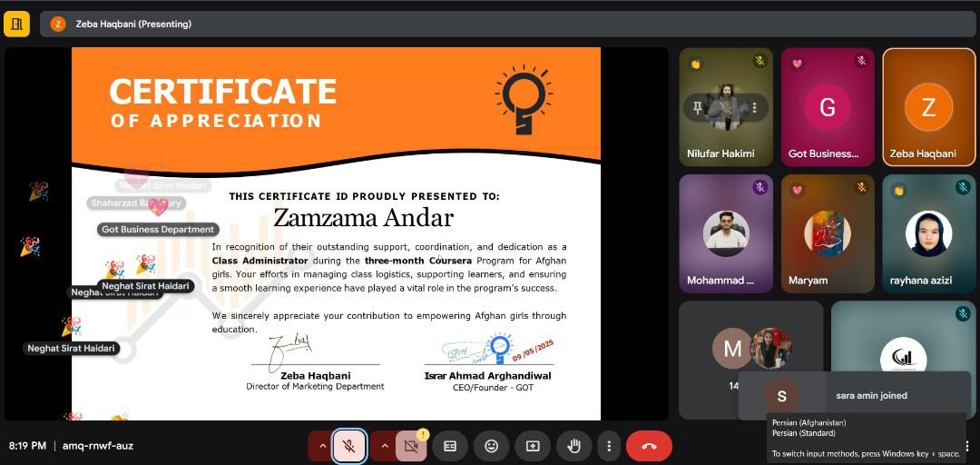Open more options three-dot menu in call bar
Screen dimensions: 980x465
pyautogui.click(x=608, y=446)
